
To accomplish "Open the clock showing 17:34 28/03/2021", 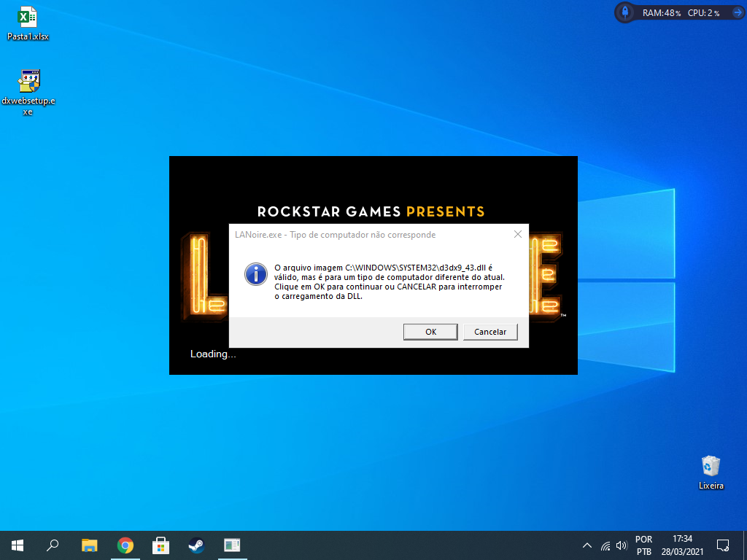I will pos(682,545).
